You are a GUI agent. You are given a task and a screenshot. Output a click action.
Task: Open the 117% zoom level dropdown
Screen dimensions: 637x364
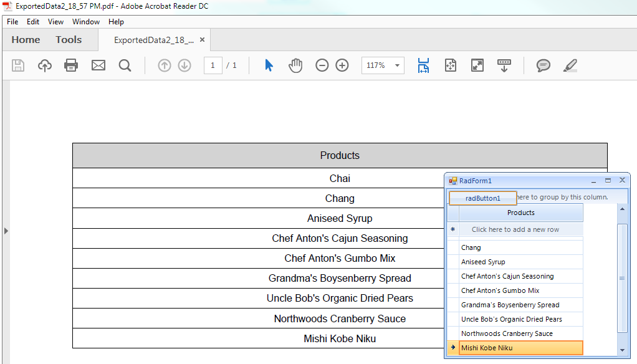click(397, 65)
